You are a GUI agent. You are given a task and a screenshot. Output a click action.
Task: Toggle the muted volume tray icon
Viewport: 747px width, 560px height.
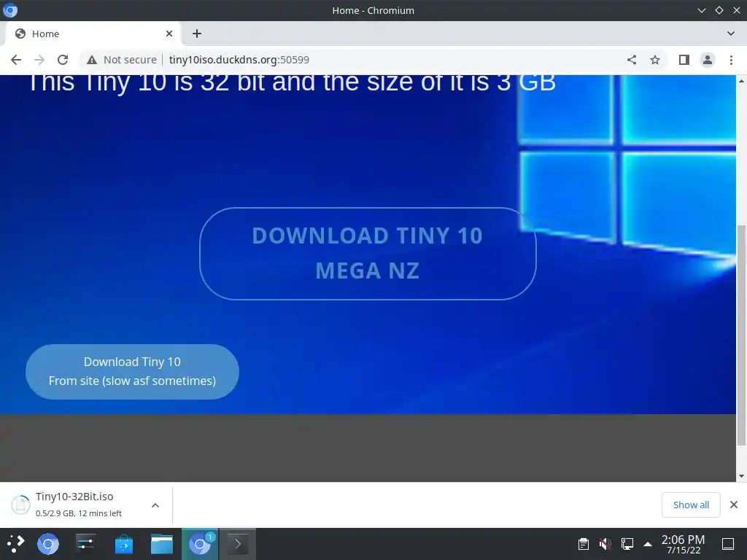point(605,544)
